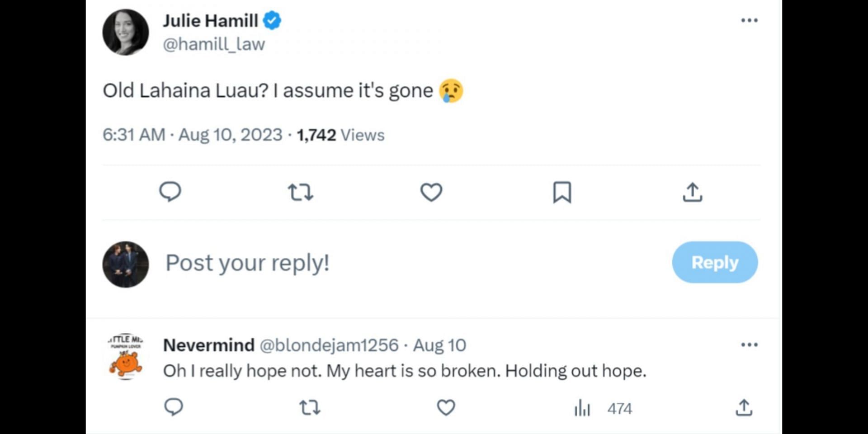This screenshot has height=434, width=868.
Task: Bookmark Julie Hamill's post
Action: (x=562, y=192)
